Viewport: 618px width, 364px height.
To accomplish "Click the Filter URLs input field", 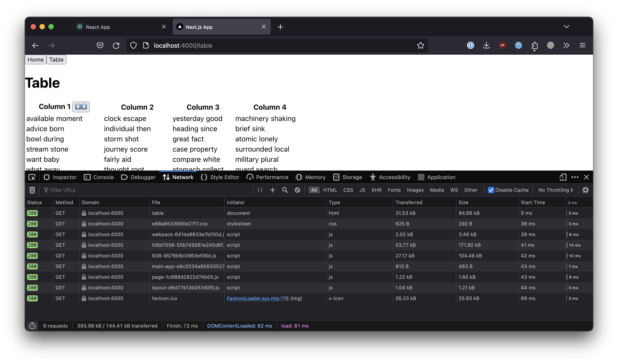I will click(147, 190).
